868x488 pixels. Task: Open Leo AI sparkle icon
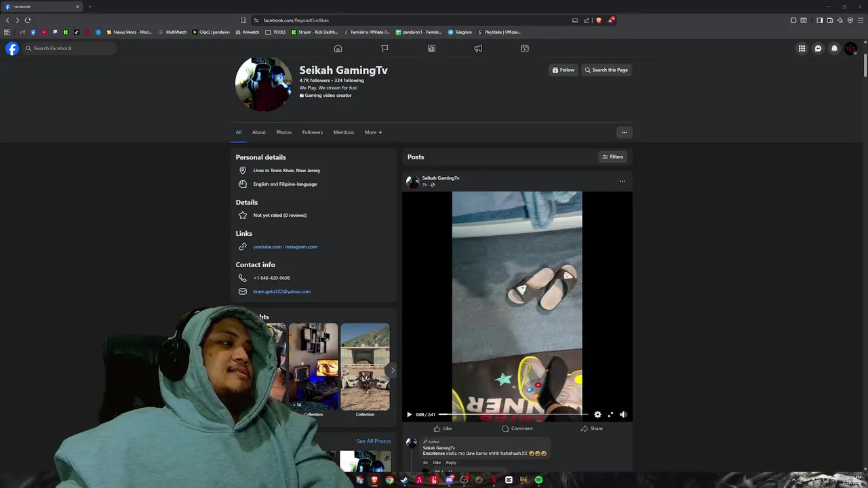point(840,20)
